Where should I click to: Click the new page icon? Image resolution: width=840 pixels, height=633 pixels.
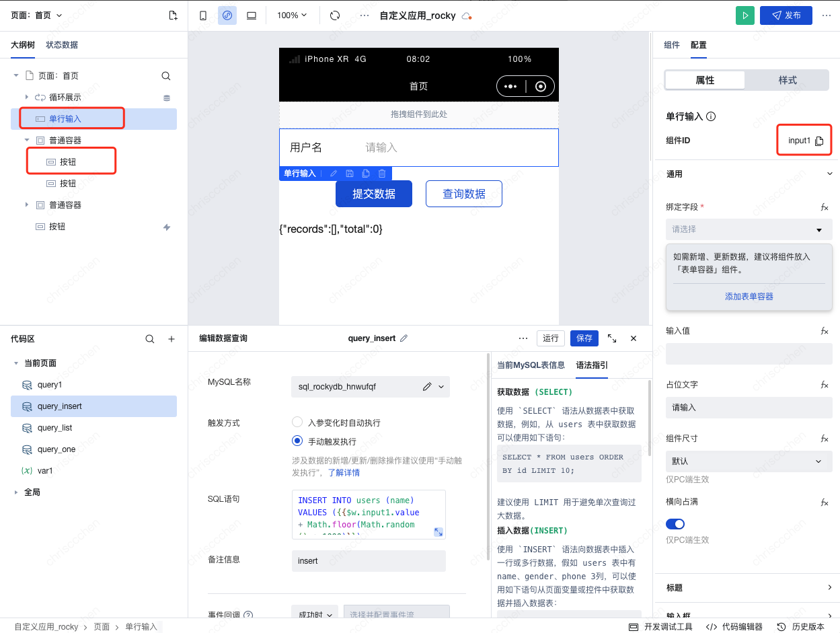tap(173, 15)
